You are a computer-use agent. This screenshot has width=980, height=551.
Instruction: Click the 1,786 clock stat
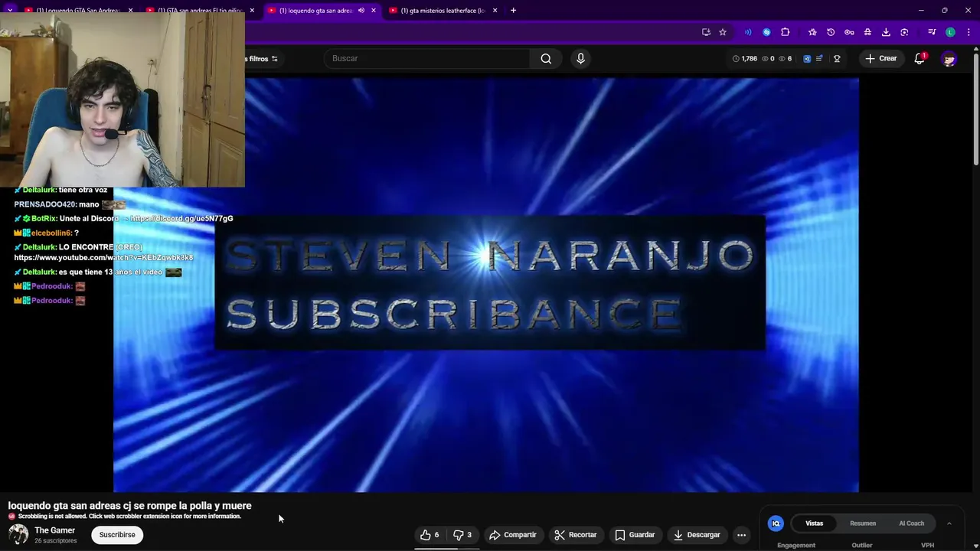pyautogui.click(x=744, y=59)
